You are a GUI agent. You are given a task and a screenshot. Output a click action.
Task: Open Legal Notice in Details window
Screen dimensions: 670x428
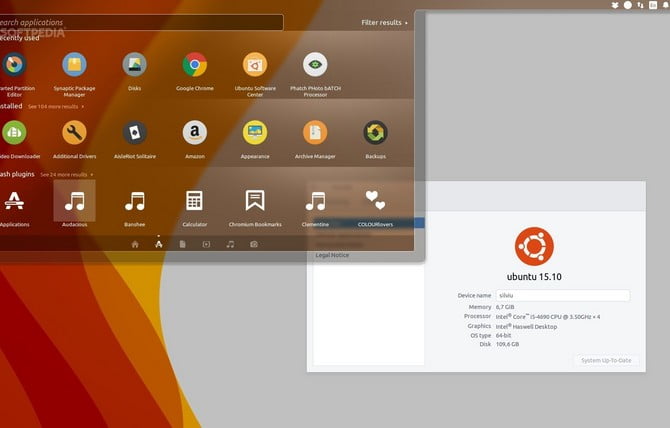332,255
